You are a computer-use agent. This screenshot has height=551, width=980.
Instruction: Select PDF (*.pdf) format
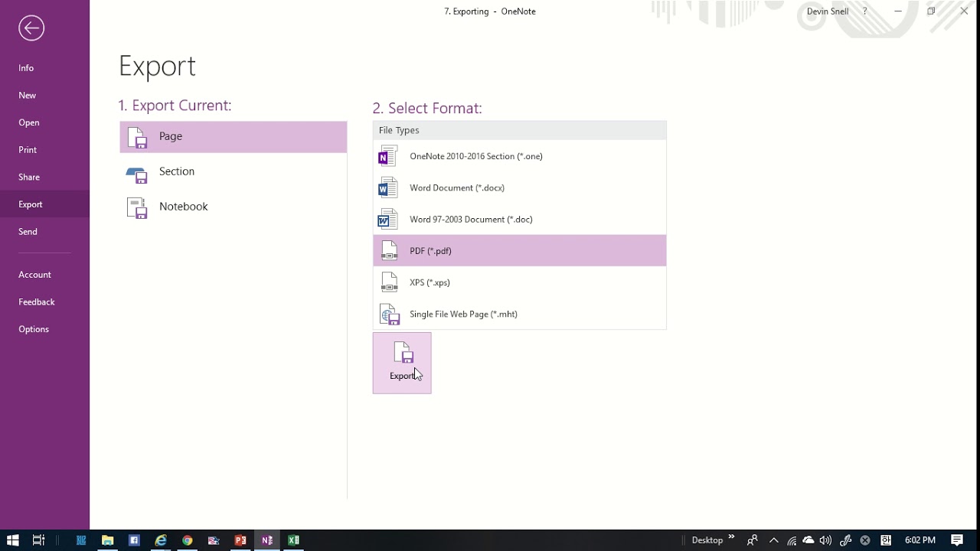click(520, 251)
